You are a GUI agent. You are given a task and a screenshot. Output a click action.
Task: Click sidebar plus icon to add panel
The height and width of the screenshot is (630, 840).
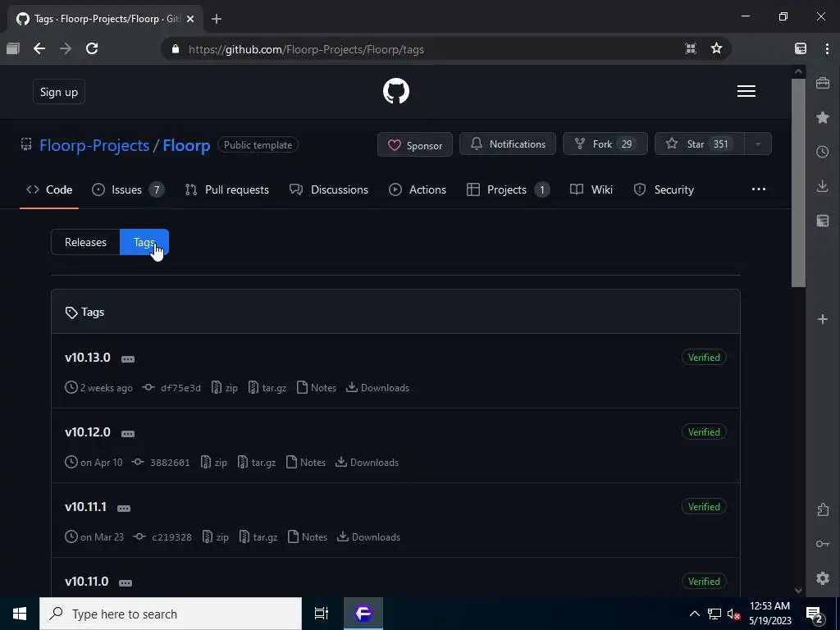click(x=823, y=319)
